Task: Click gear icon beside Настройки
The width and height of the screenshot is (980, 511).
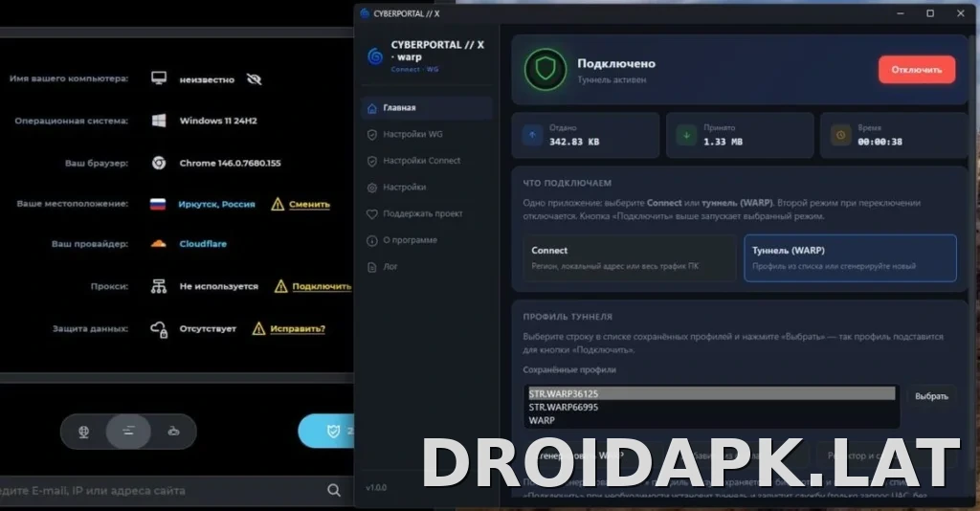Action: pyautogui.click(x=372, y=188)
